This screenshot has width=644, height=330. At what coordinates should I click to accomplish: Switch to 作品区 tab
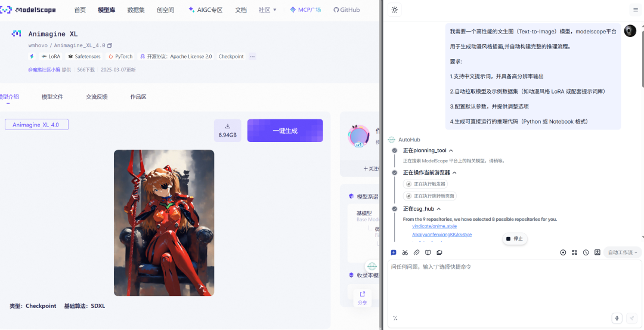[x=138, y=97]
